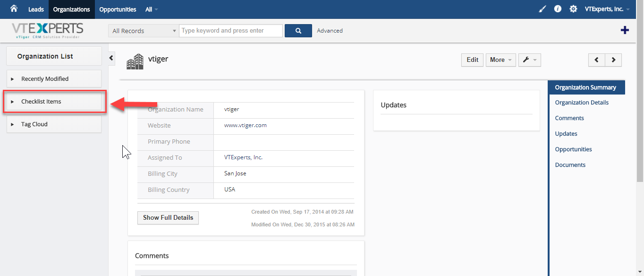This screenshot has width=644, height=276.
Task: Click the plus quick-create icon
Action: (625, 30)
